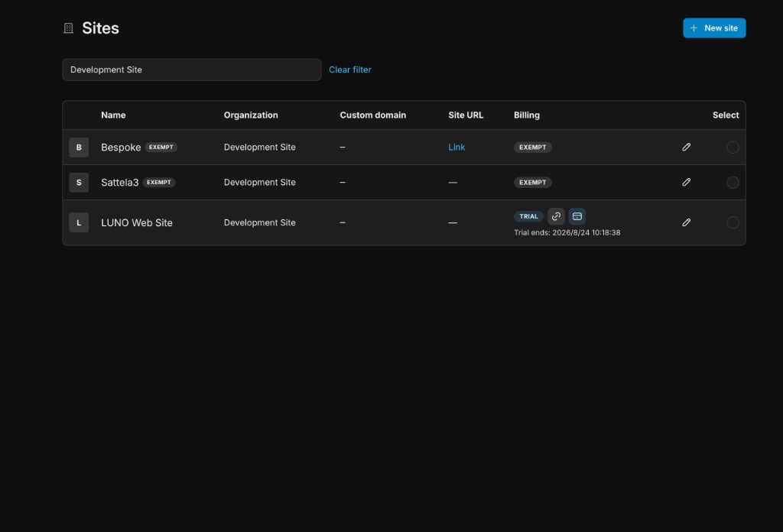The image size is (783, 532).
Task: Click the EXEMPT billing badge in Bespoke row
Action: tap(532, 148)
